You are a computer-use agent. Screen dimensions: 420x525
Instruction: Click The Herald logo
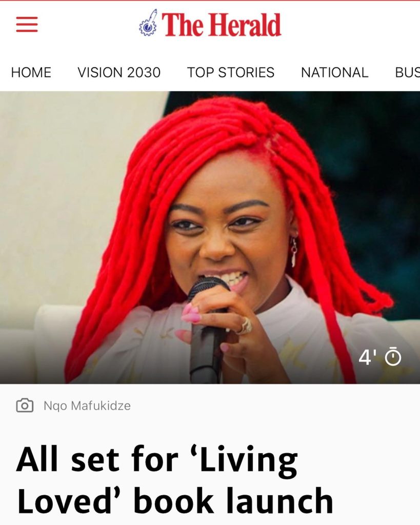pos(210,24)
